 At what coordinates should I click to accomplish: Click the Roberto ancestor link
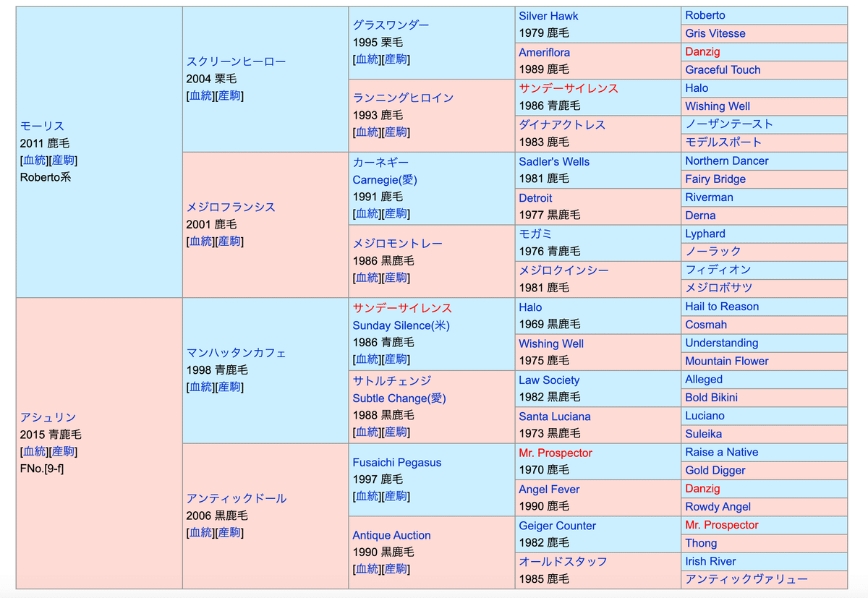click(705, 15)
